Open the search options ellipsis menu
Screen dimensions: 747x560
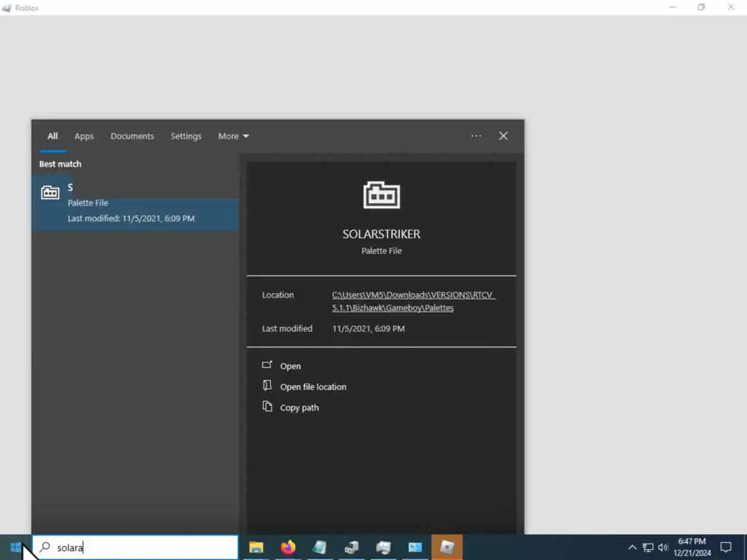point(476,136)
